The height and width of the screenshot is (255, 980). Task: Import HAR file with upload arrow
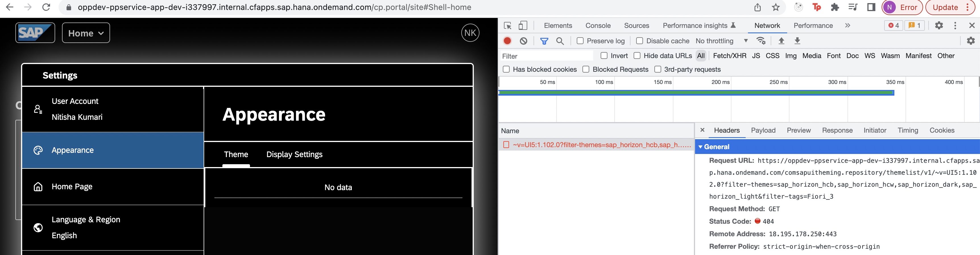coord(781,41)
